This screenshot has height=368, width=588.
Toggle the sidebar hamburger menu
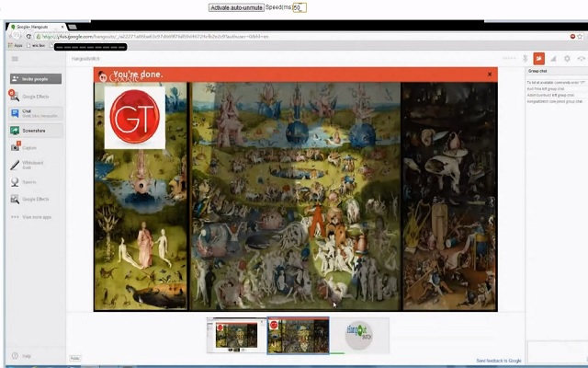[x=15, y=59]
